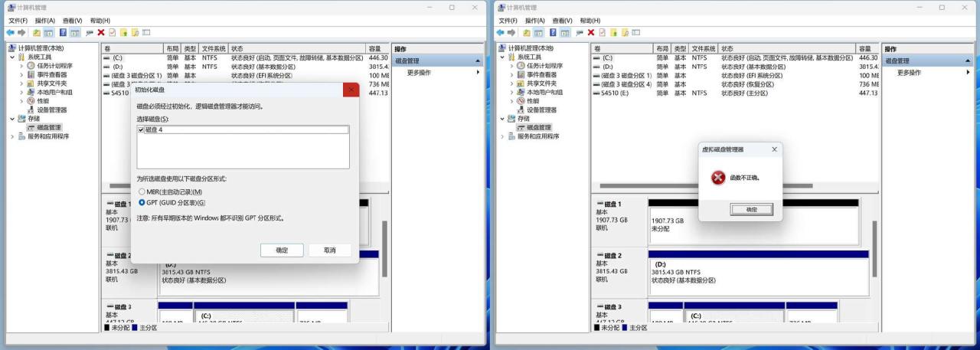Select 本地用户和组 in 初始化磁盘 window tree
980x350 pixels.
(55, 92)
